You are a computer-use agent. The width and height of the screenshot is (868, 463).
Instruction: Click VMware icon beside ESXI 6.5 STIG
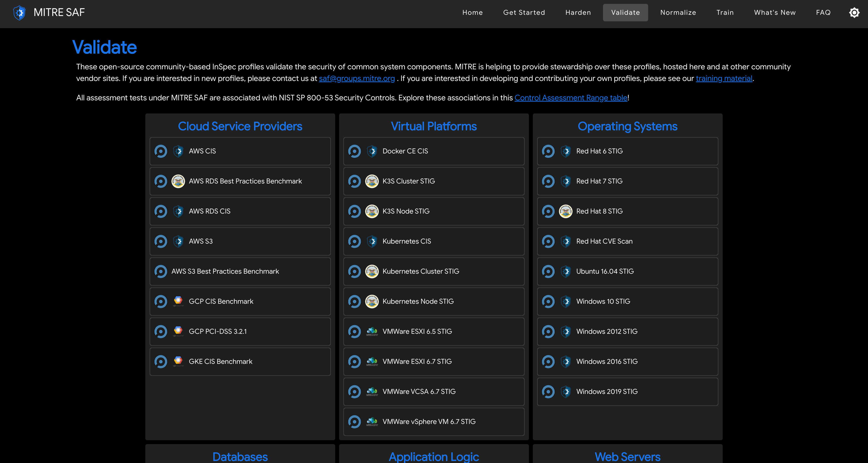click(372, 331)
